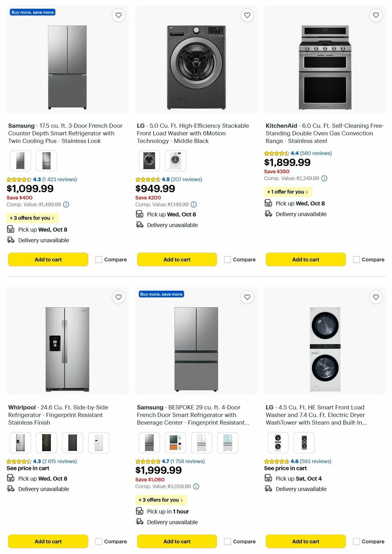Click the pickup icon on Whirlpool refrigerator
392x554 pixels.
[10, 478]
